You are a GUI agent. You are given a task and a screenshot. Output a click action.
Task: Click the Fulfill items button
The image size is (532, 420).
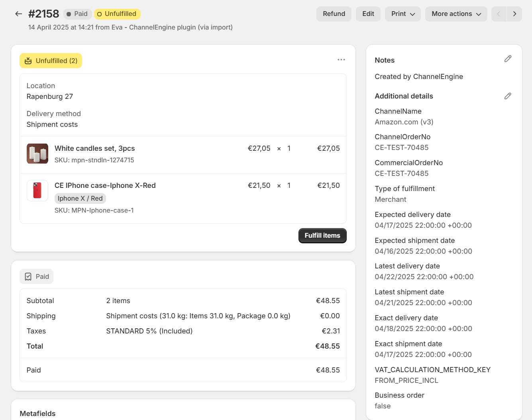tap(322, 236)
